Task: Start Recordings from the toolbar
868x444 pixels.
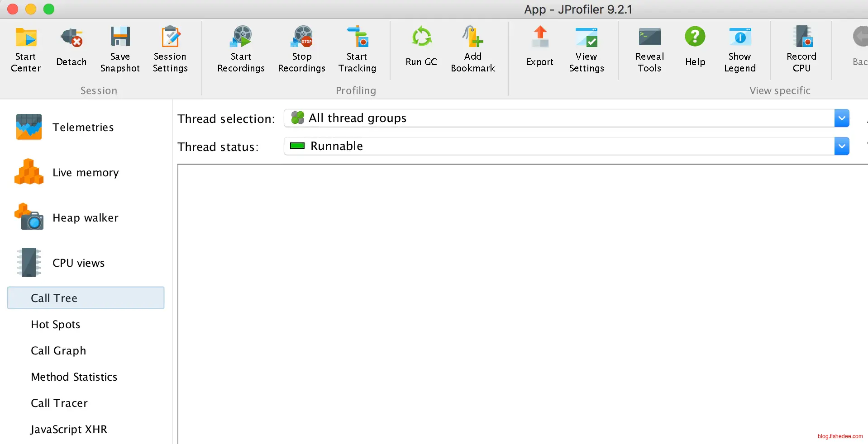Action: [x=241, y=49]
